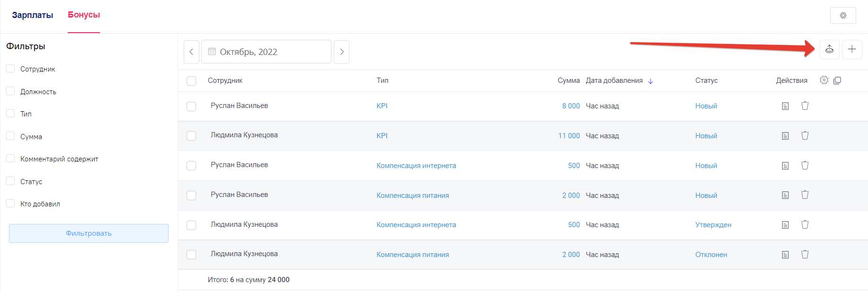
Task: Go to next month with right chevron
Action: tap(341, 52)
